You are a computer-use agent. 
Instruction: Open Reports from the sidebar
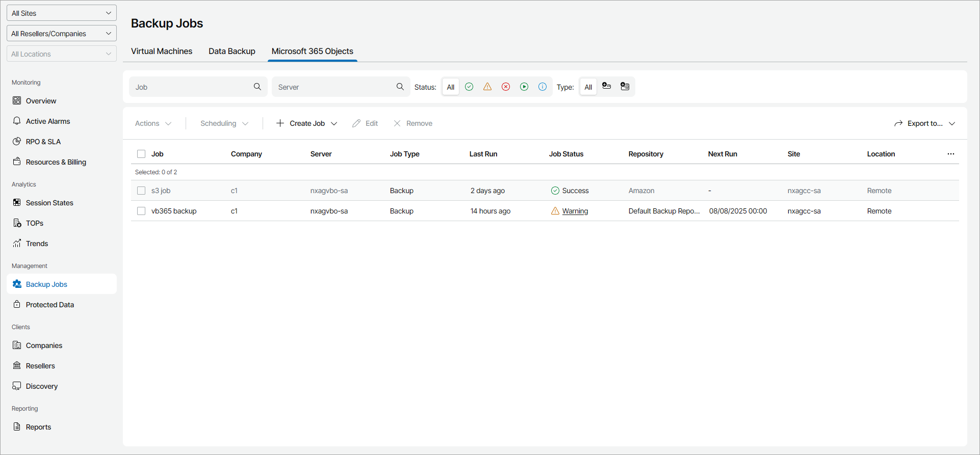pyautogui.click(x=62, y=426)
